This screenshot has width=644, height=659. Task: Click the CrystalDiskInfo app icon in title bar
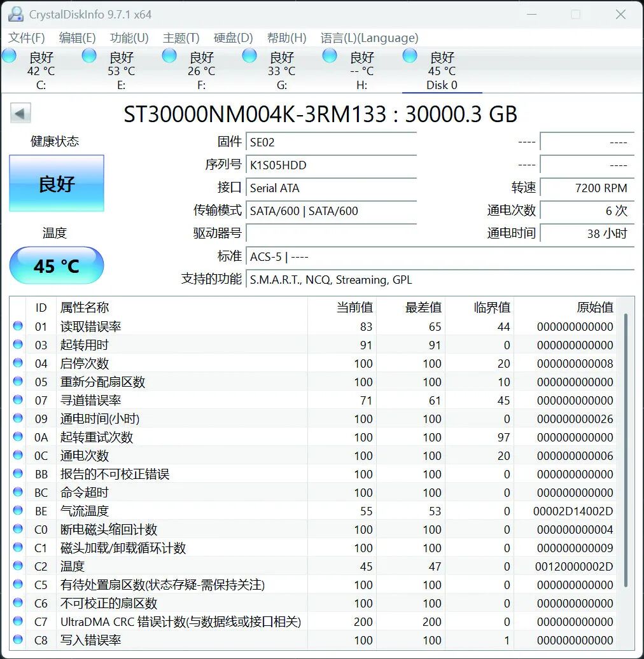(x=15, y=14)
